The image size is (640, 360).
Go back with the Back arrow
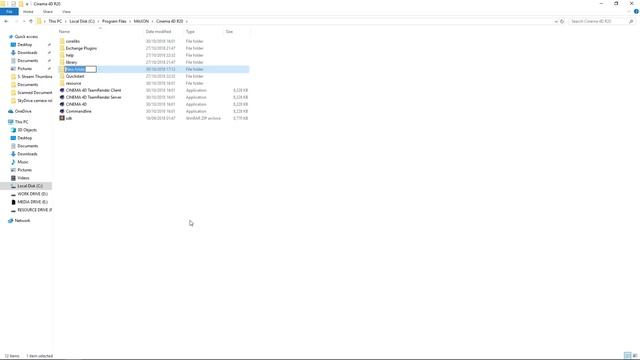[6, 21]
